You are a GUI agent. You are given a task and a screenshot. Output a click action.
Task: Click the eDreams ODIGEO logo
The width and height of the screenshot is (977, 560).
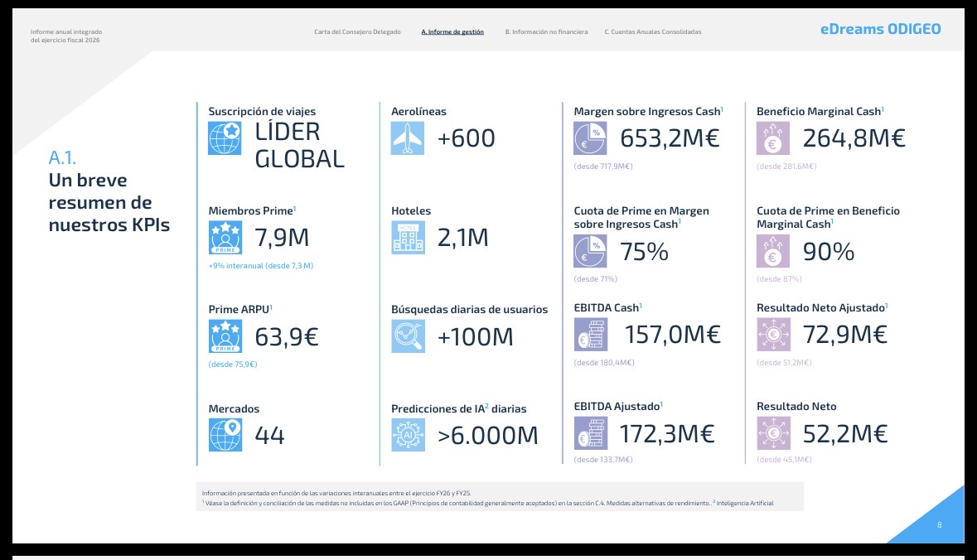tap(880, 29)
